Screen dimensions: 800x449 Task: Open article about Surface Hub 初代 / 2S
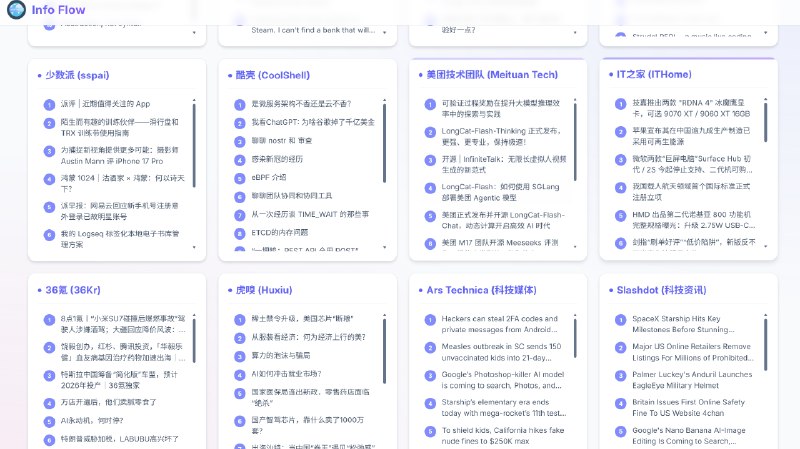tap(692, 164)
